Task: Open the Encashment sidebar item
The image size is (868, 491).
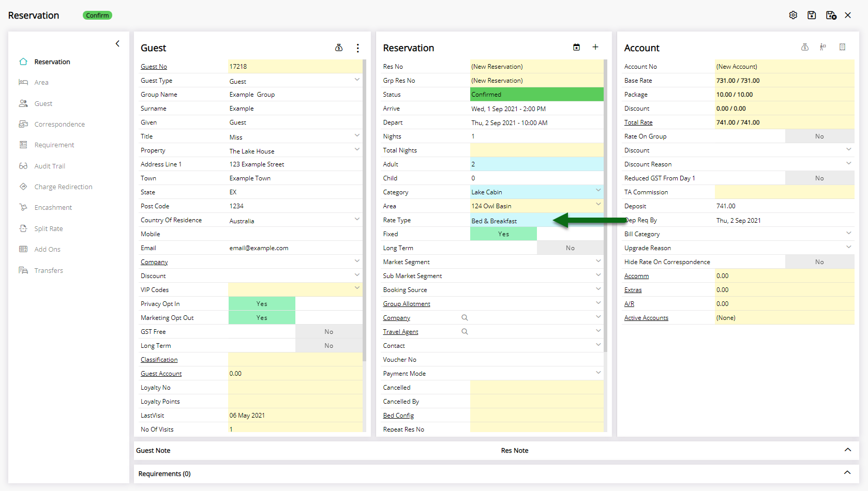Action: click(53, 207)
